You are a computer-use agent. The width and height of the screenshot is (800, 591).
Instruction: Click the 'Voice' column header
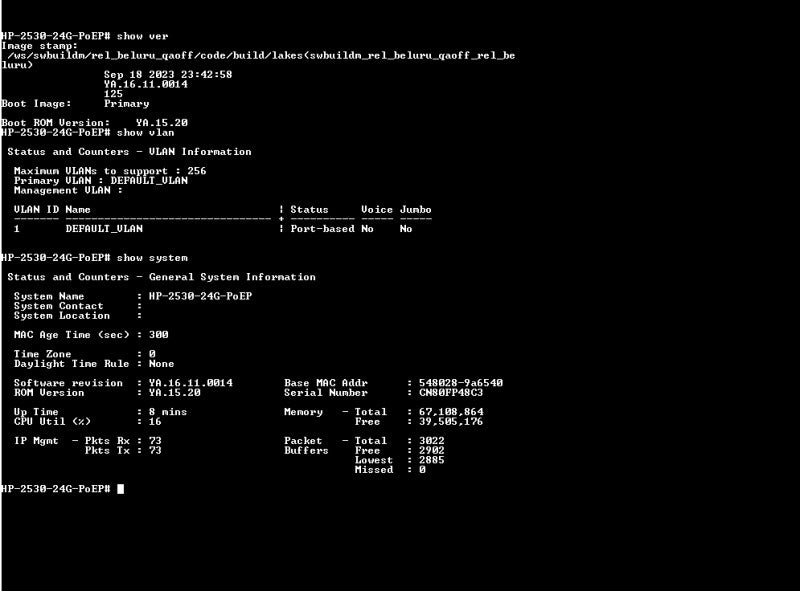point(377,210)
